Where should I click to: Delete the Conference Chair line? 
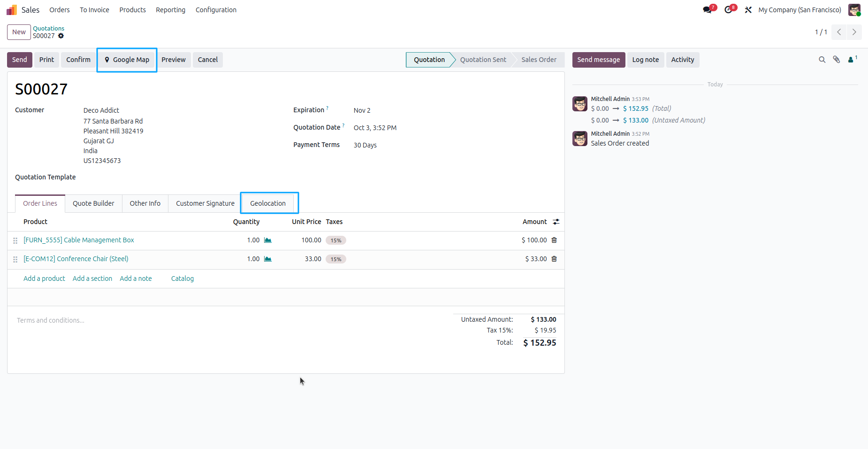click(554, 259)
